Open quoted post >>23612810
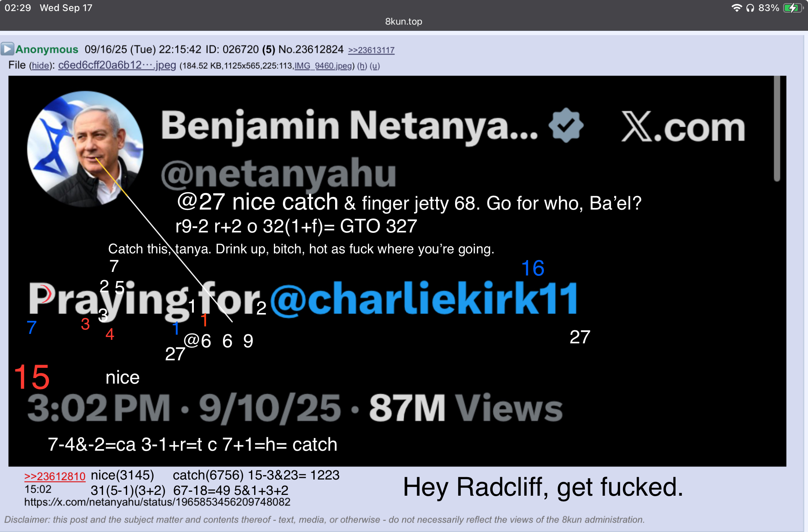Viewport: 808px width, 532px height. pyautogui.click(x=55, y=476)
